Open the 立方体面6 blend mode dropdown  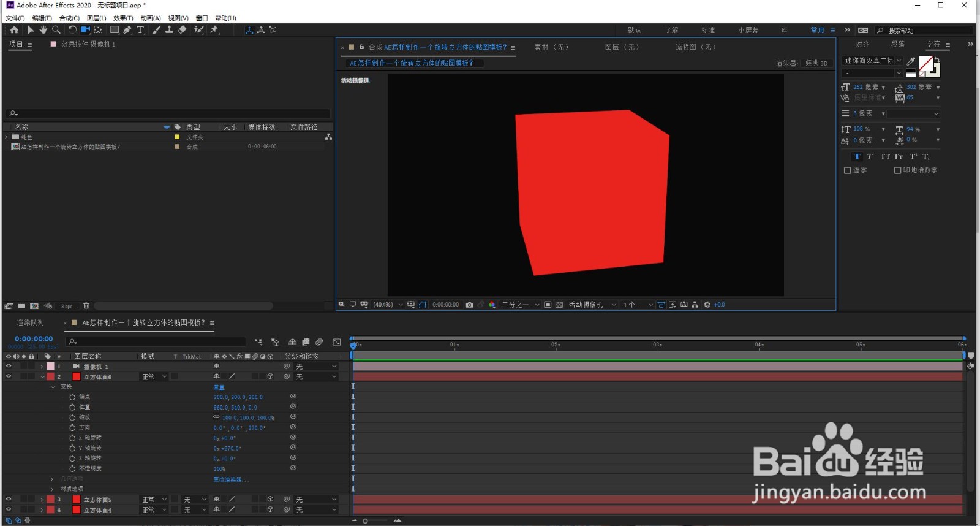pos(154,376)
